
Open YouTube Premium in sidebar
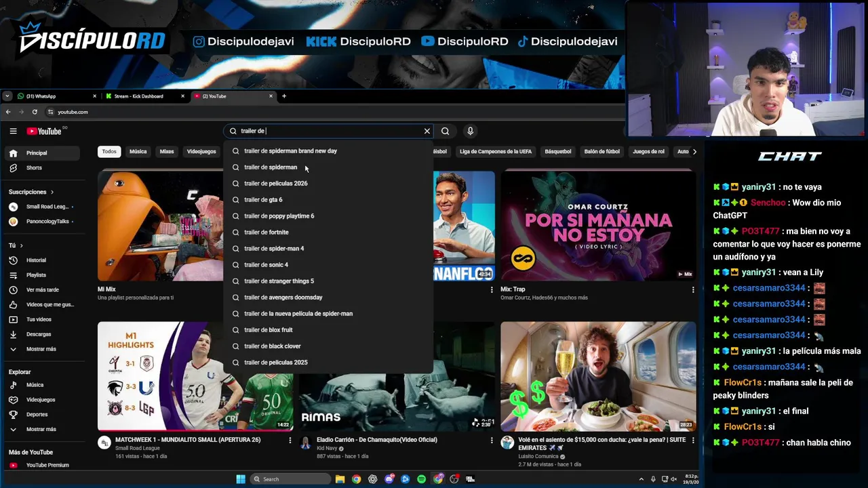[x=43, y=465]
